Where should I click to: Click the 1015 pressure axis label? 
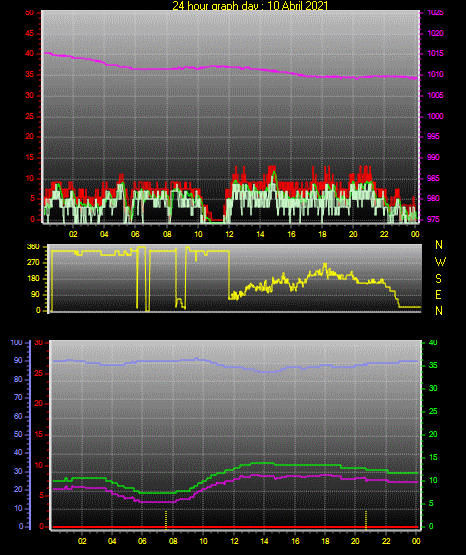(x=435, y=53)
